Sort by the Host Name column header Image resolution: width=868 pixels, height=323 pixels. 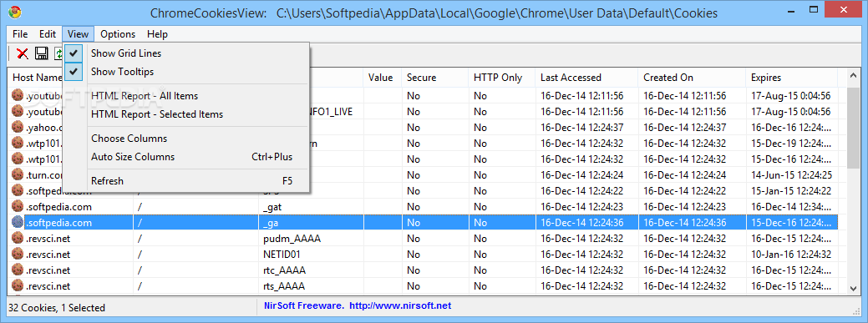tap(37, 78)
